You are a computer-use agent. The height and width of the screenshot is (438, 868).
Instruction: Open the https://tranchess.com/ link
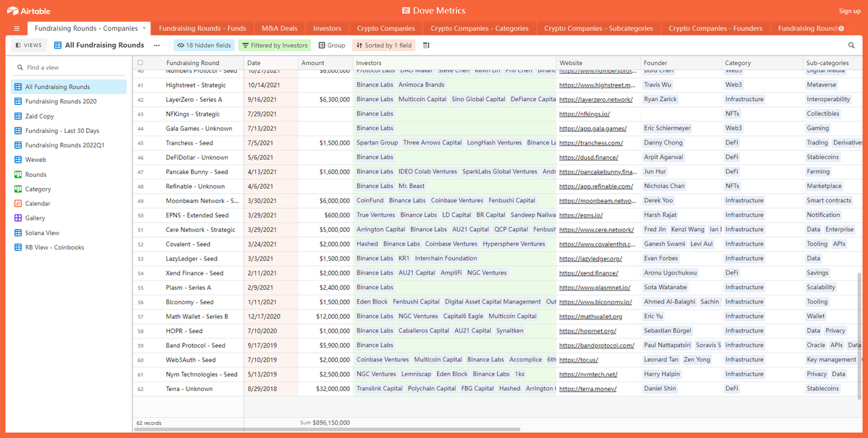click(x=591, y=142)
